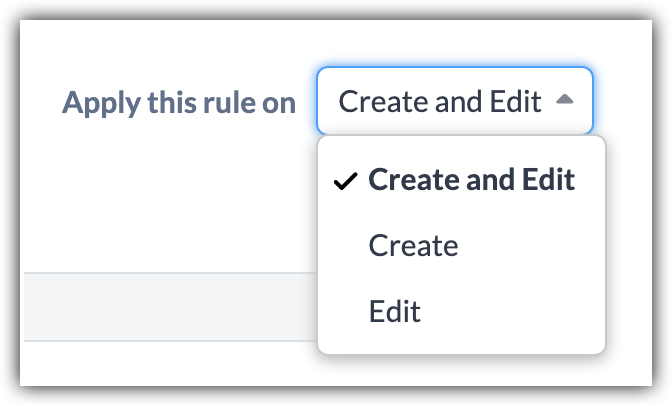This screenshot has height=406, width=672.
Task: Choose the middle option labeled Create
Action: [413, 245]
